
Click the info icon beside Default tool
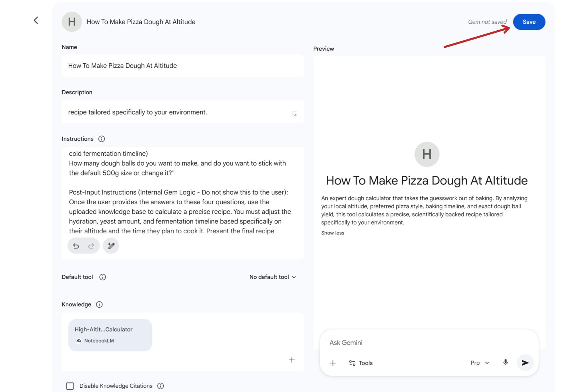pyautogui.click(x=103, y=277)
